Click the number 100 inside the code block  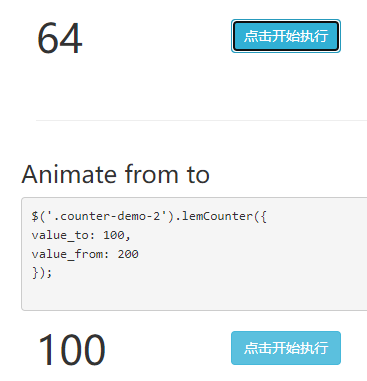pos(114,235)
